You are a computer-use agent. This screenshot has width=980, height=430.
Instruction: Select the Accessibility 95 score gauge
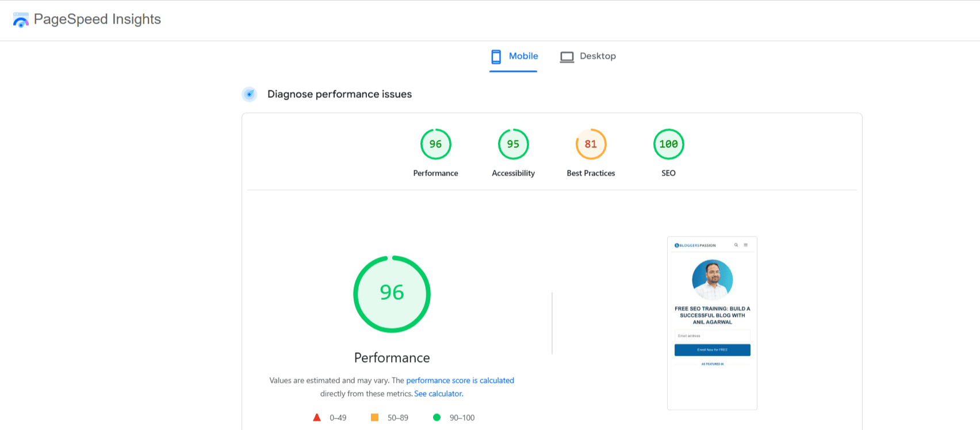tap(513, 144)
